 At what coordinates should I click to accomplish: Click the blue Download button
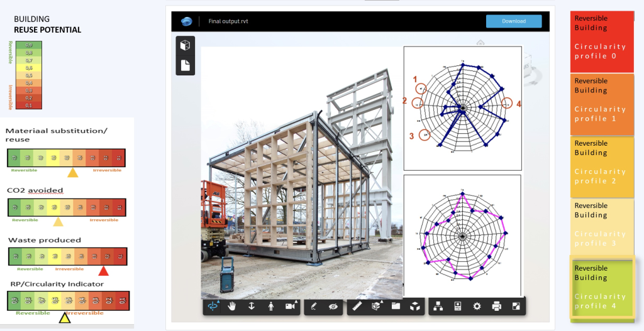point(513,21)
